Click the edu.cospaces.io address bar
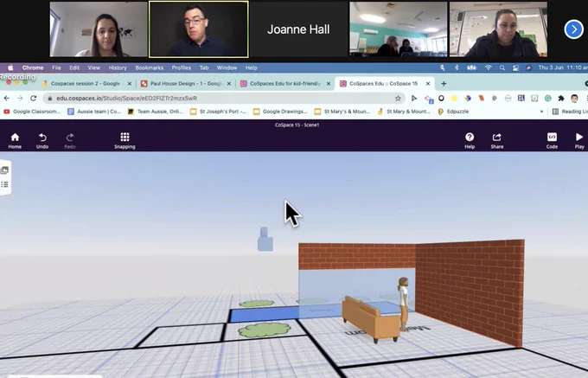Image resolution: width=588 pixels, height=378 pixels. tap(224, 99)
